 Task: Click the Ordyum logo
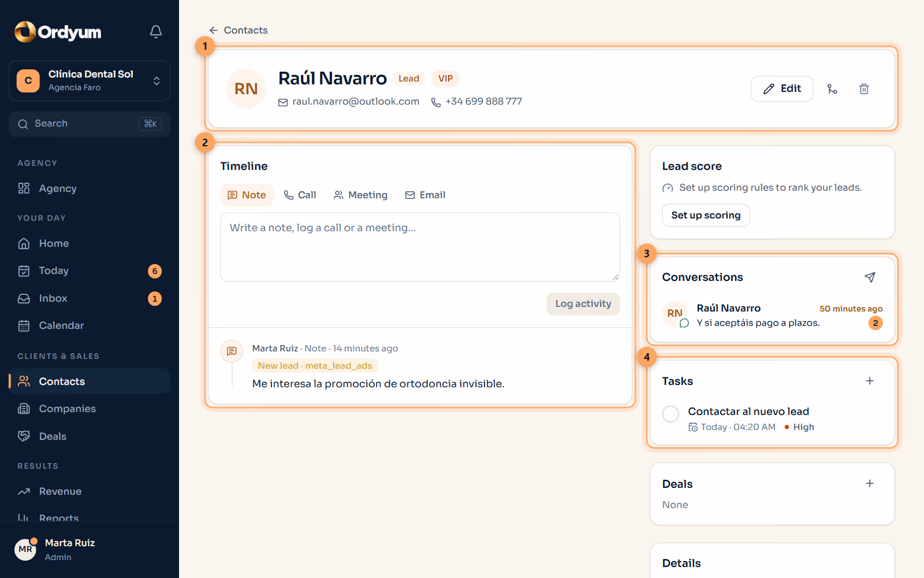pyautogui.click(x=58, y=32)
